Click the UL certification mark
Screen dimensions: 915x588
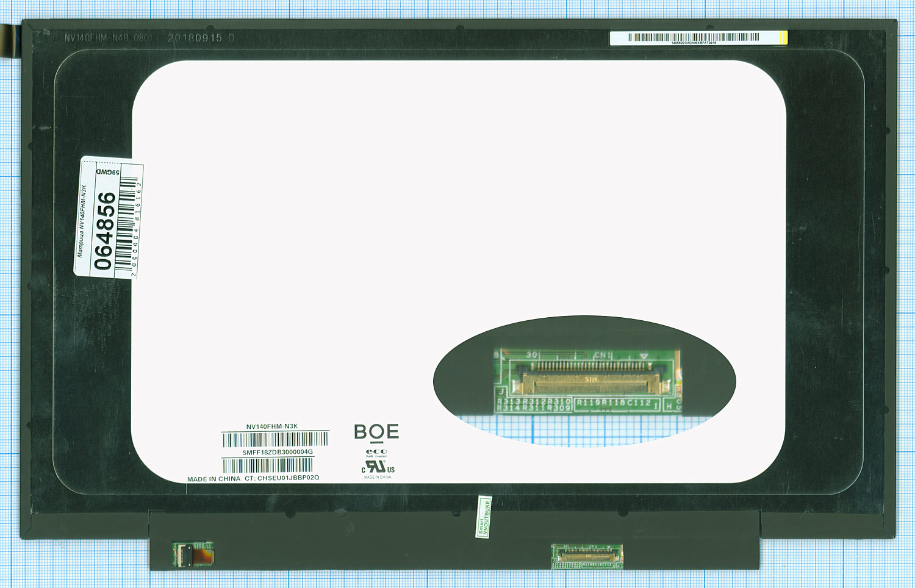[378, 467]
